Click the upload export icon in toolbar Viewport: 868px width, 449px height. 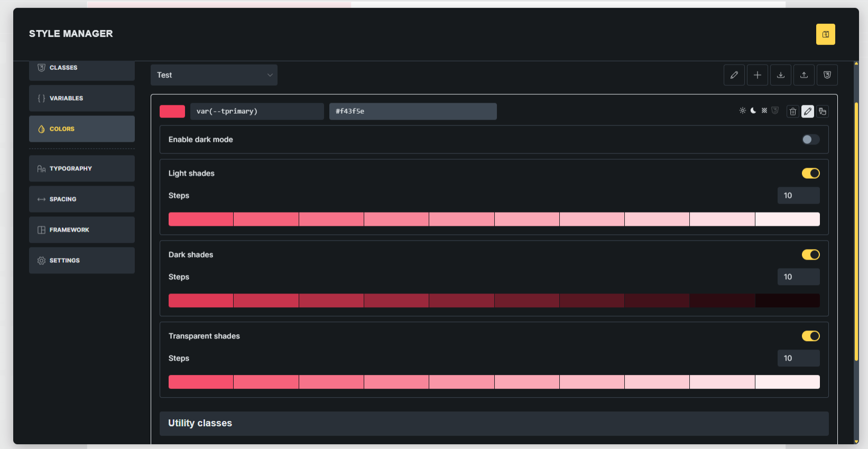(x=804, y=75)
